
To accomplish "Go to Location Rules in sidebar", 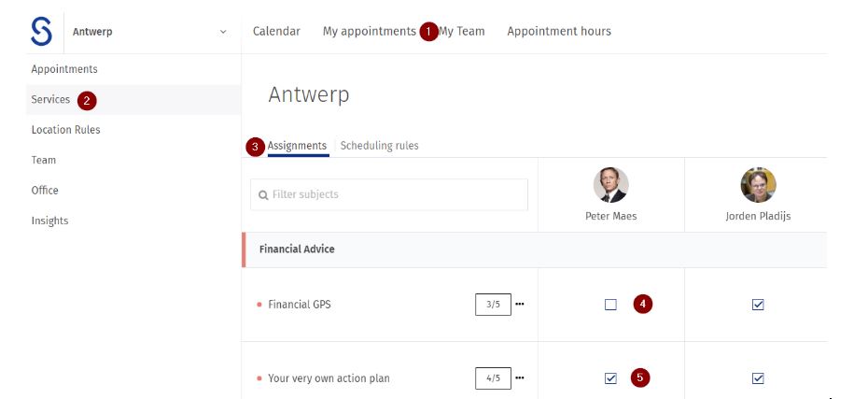I will pos(65,130).
